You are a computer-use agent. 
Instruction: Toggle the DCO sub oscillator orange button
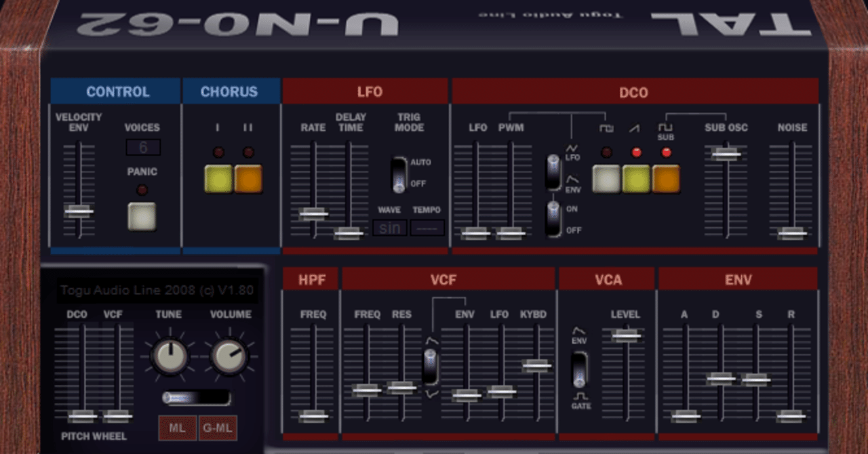click(x=666, y=179)
